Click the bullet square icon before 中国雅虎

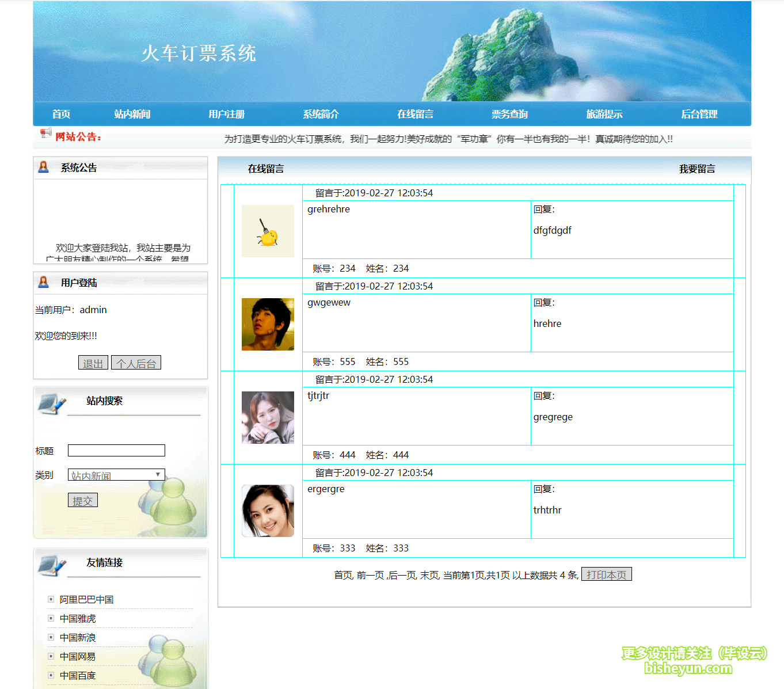[51, 618]
